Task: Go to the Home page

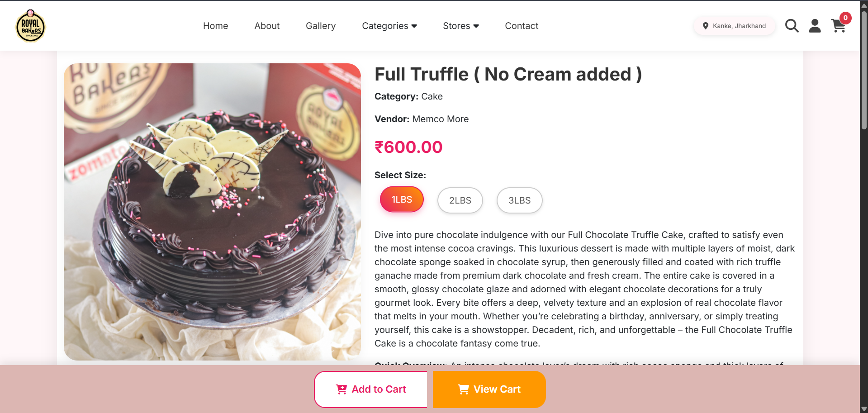Action: (x=215, y=26)
